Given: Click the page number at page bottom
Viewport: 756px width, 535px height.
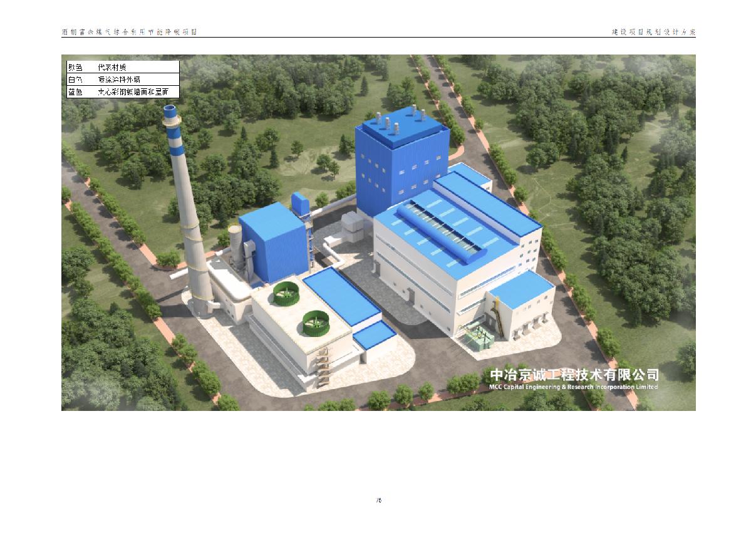Looking at the screenshot, I should click(x=378, y=500).
